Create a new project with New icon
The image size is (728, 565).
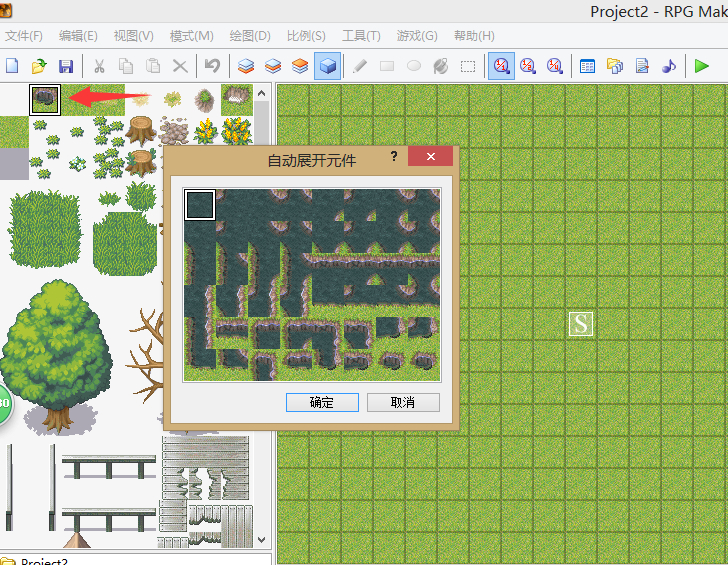(13, 66)
